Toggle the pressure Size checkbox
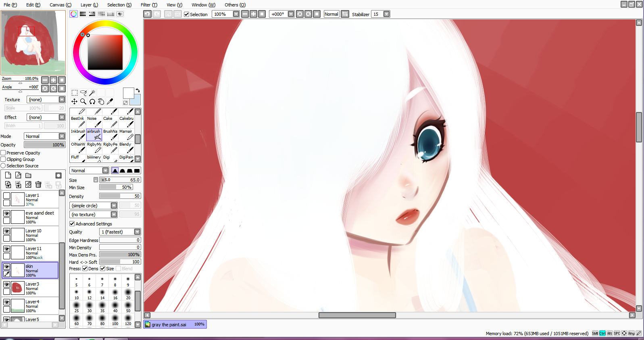The height and width of the screenshot is (340, 644). [x=103, y=269]
